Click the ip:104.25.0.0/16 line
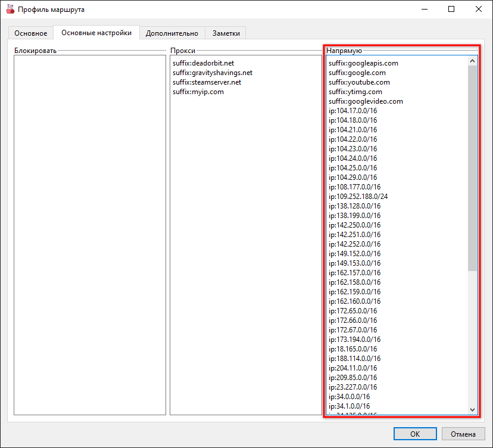This screenshot has width=493, height=448. [352, 167]
